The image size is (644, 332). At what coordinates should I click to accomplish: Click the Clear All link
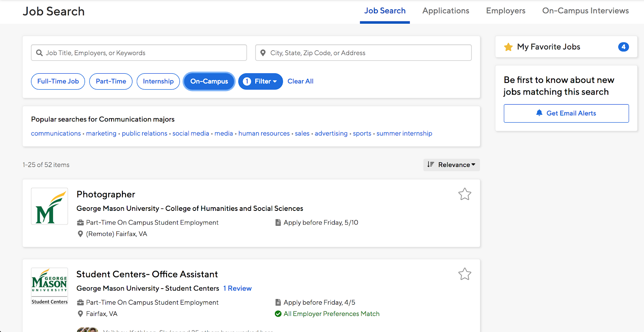[x=300, y=81]
